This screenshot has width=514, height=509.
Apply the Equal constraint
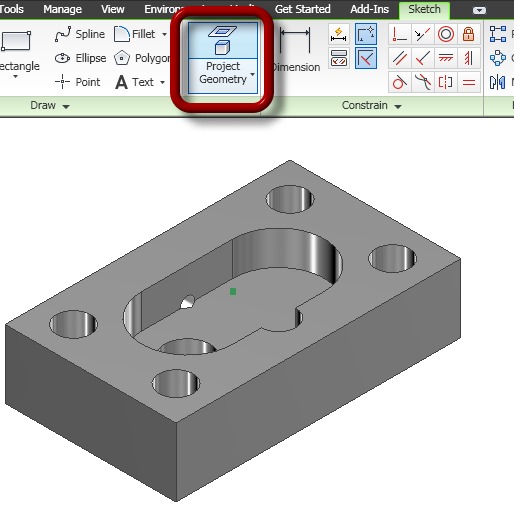[468, 82]
